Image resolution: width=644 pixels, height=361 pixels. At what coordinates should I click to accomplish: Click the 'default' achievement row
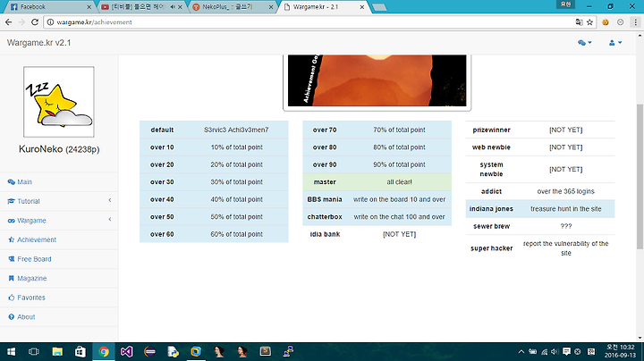tap(214, 130)
